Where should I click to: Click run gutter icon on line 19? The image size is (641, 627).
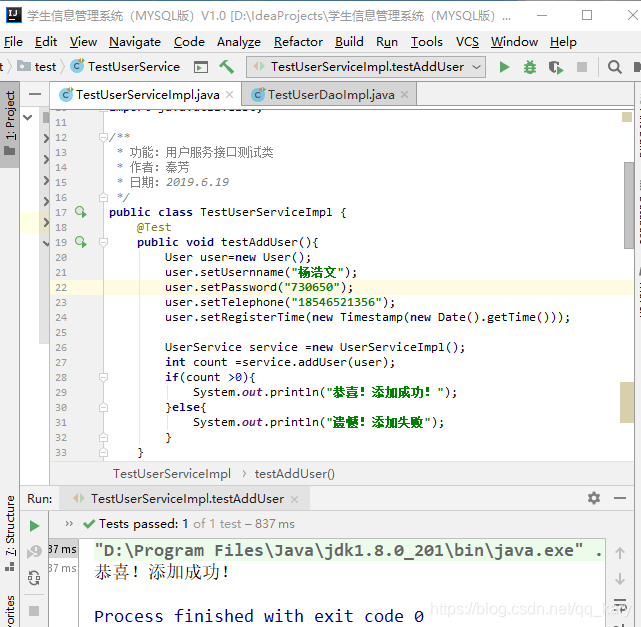tap(81, 242)
